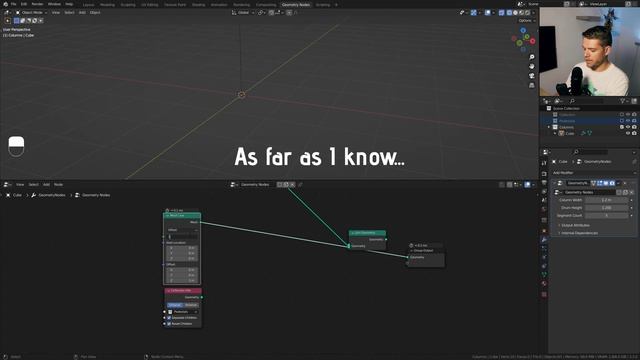This screenshot has width=640, height=360.
Task: Open the Window menu
Action: pos(54,4)
